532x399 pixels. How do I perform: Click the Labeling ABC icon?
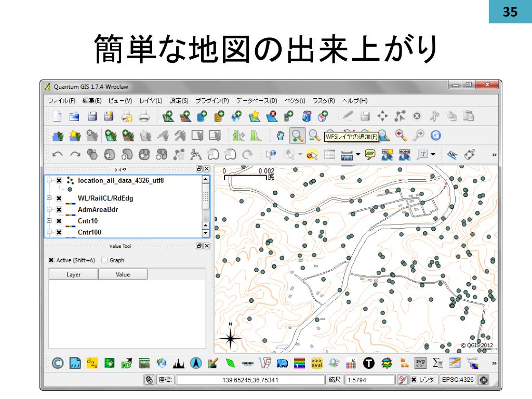(x=452, y=155)
